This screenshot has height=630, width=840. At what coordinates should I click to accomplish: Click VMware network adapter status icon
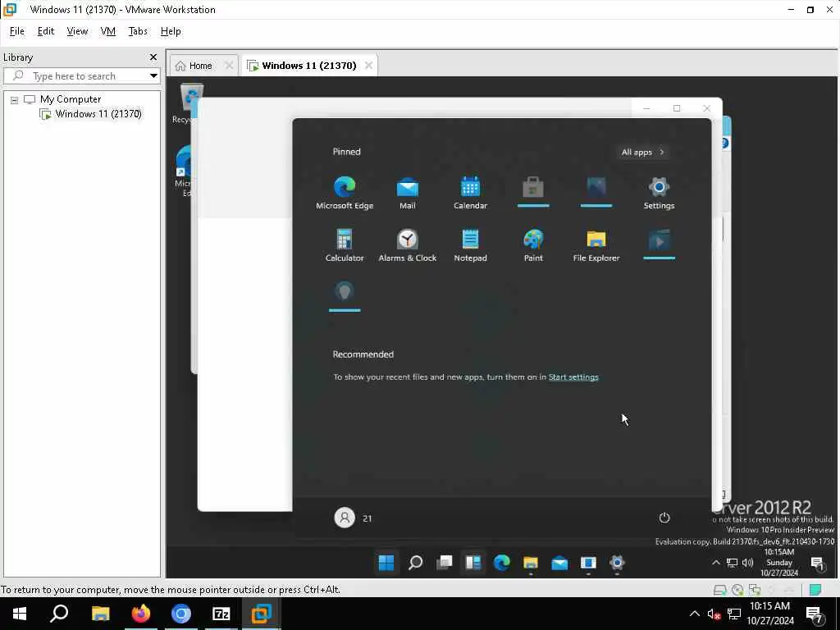(755, 590)
